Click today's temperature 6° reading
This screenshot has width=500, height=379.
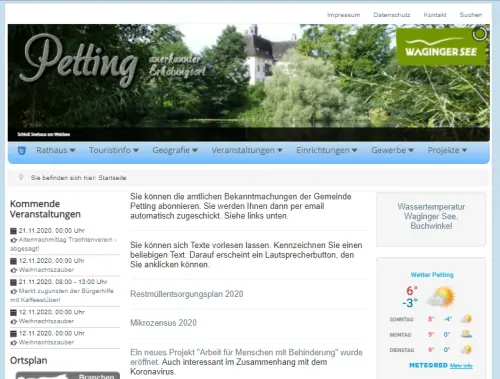coord(411,291)
